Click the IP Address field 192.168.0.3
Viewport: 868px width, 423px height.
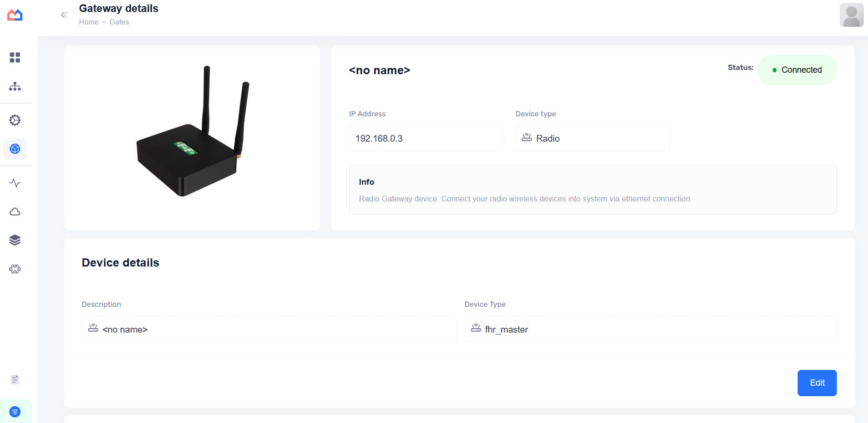(426, 139)
